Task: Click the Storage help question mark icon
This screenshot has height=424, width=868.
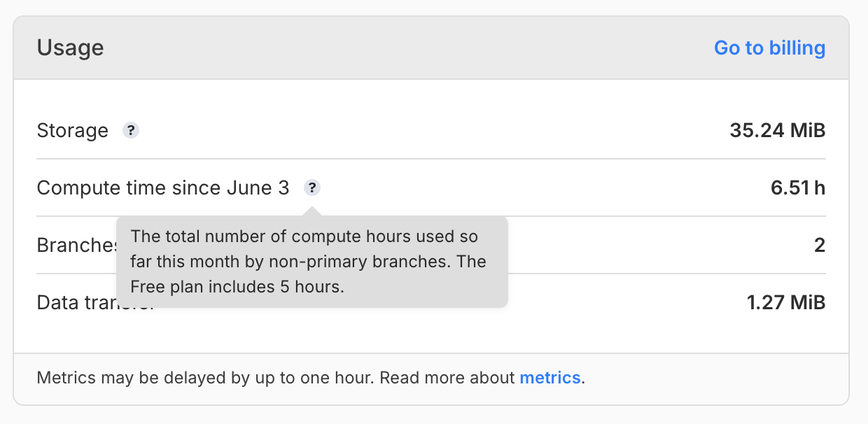Action: coord(131,131)
